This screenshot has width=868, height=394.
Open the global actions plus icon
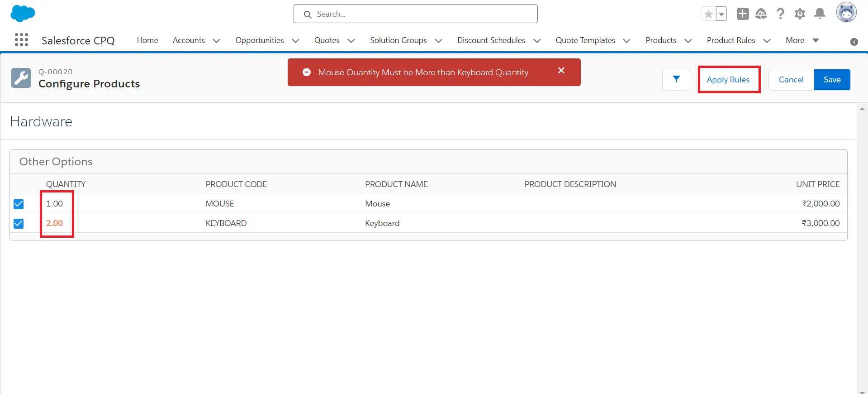[x=742, y=14]
